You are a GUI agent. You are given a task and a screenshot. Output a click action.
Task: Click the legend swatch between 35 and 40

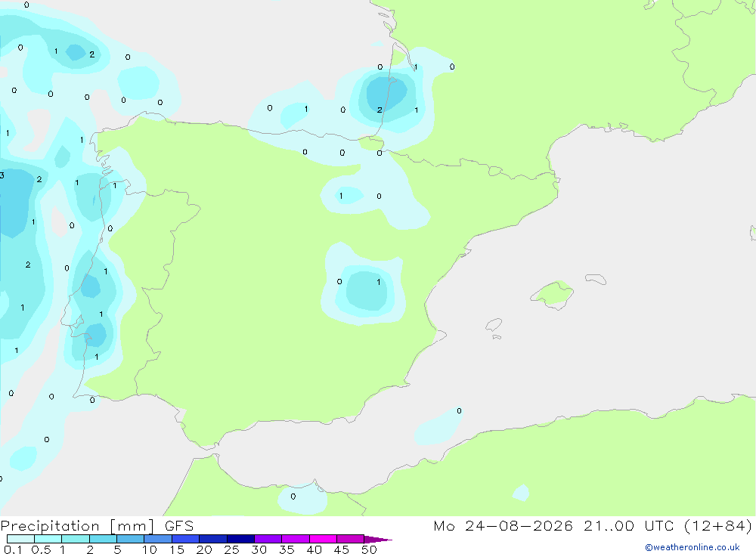(x=296, y=539)
